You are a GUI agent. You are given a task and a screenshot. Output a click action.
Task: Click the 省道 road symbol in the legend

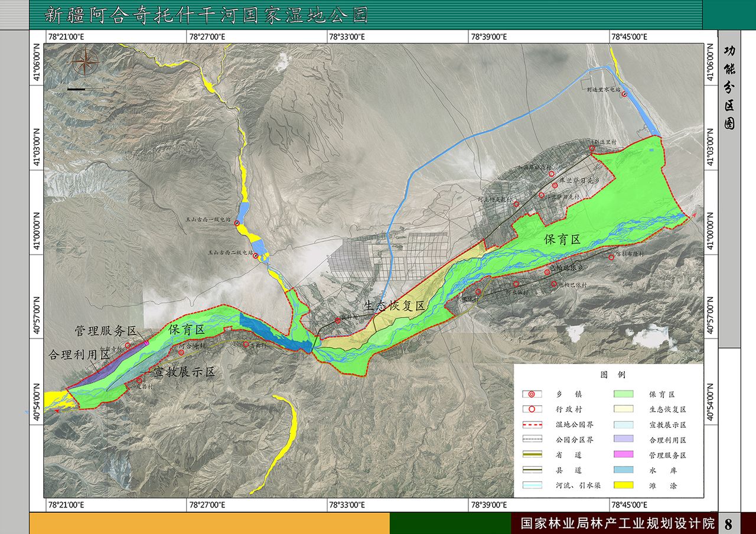coord(532,455)
